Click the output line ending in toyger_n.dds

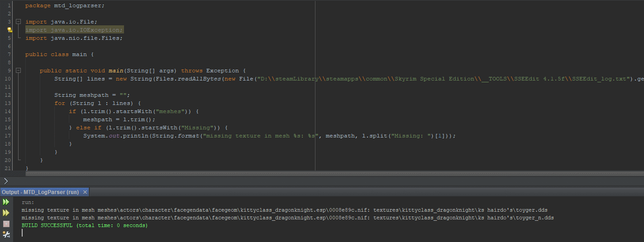(x=288, y=218)
